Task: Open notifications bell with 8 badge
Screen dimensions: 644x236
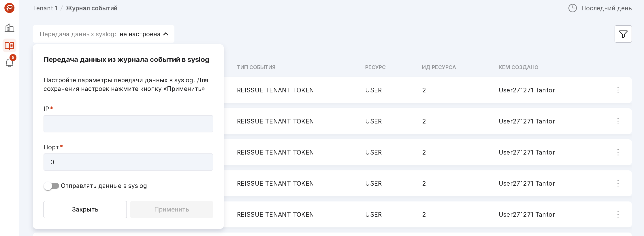Action: click(9, 62)
